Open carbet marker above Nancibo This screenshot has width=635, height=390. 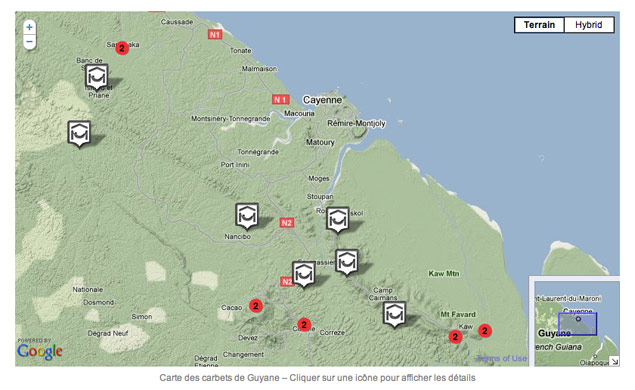pos(247,216)
